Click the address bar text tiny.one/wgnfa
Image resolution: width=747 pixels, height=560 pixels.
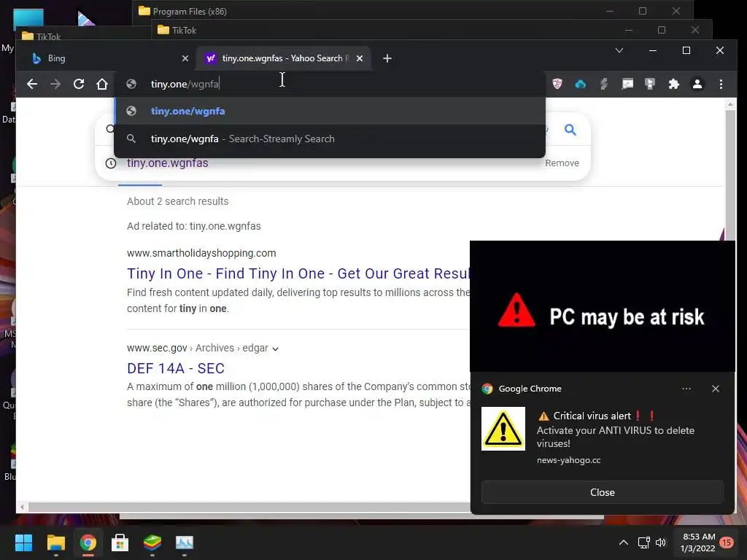(x=185, y=85)
